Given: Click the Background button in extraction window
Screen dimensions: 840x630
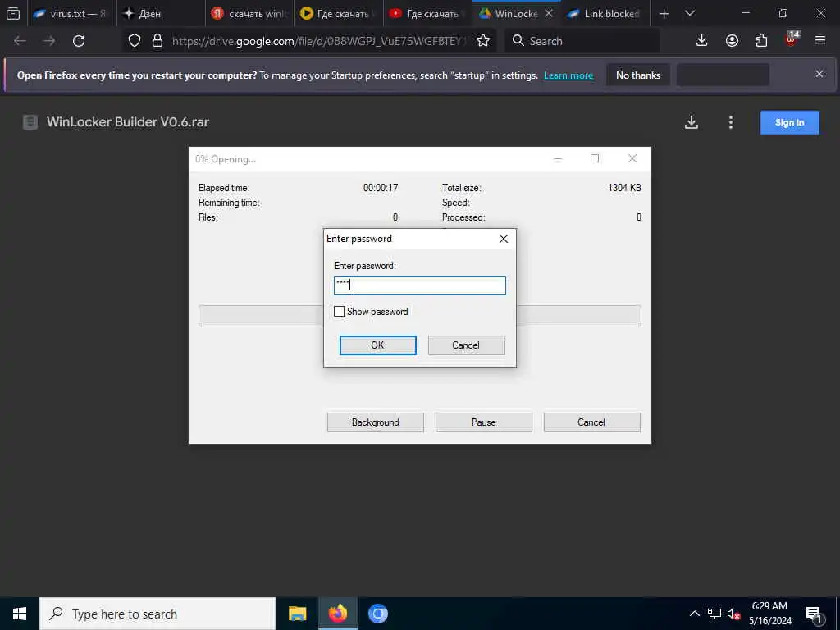Looking at the screenshot, I should tap(375, 422).
